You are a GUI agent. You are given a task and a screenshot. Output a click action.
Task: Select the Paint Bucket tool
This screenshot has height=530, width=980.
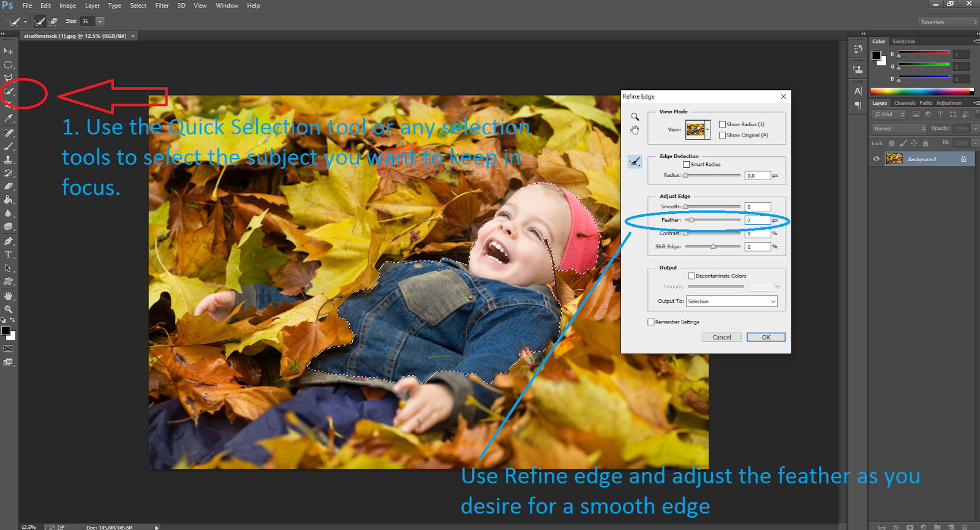[x=8, y=200]
